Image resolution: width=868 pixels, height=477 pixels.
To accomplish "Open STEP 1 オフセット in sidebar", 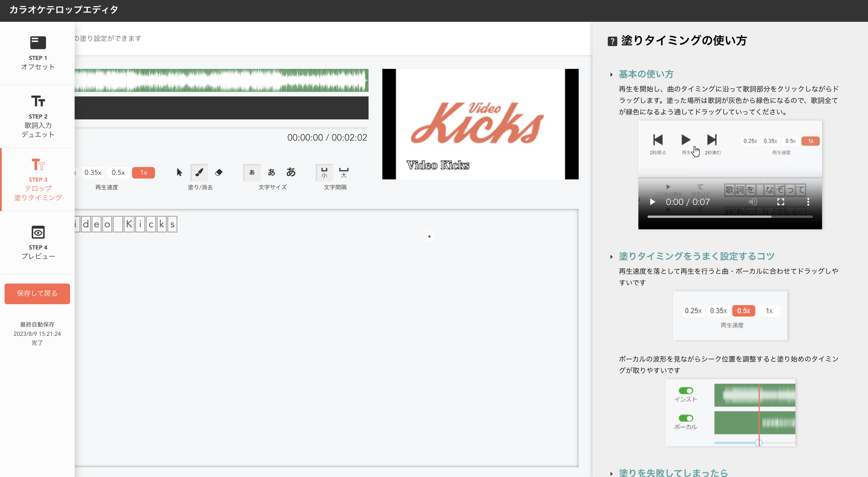I will [x=37, y=53].
